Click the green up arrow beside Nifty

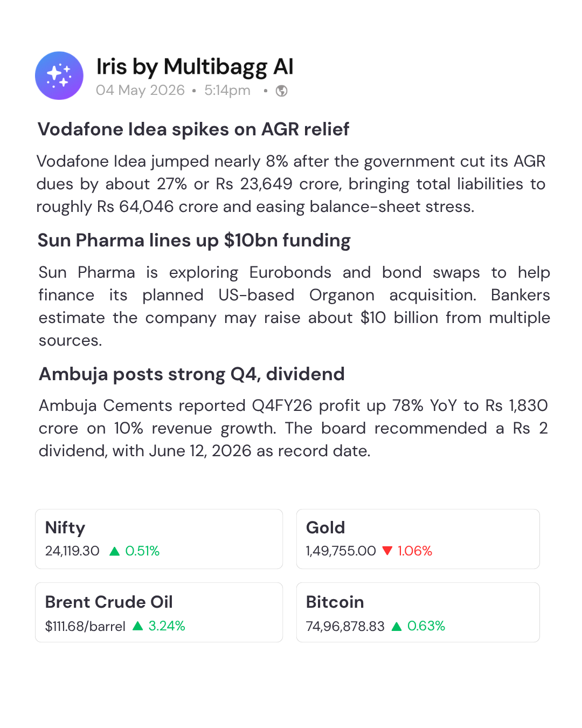pos(114,551)
